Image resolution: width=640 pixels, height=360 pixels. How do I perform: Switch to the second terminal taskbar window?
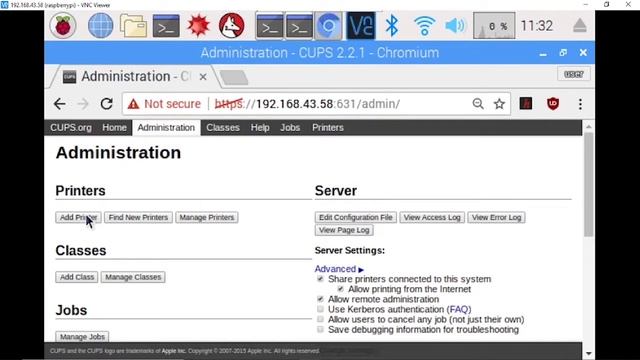tap(299, 26)
